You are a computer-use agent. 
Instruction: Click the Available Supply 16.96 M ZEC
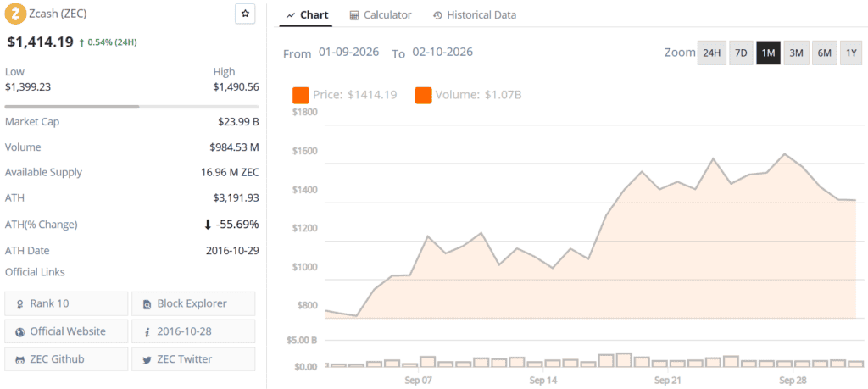tap(230, 172)
